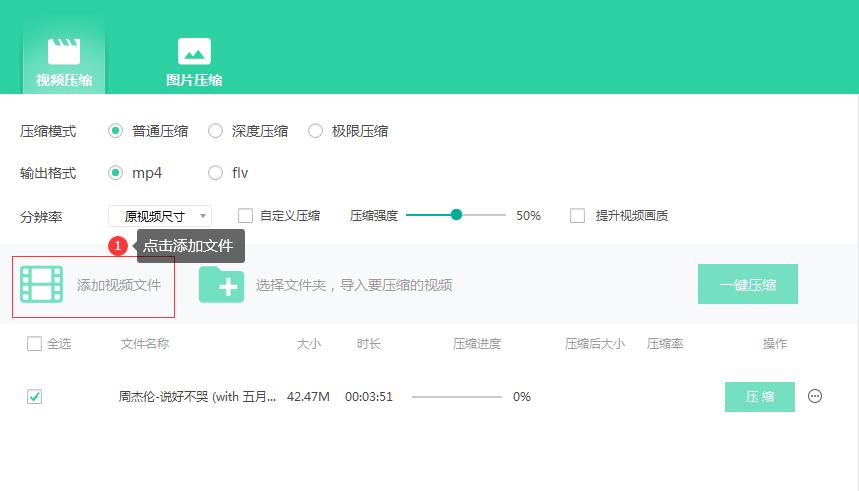Image resolution: width=859 pixels, height=491 pixels.
Task: Click the 压缩 button for 周杰伦 file
Action: [760, 397]
